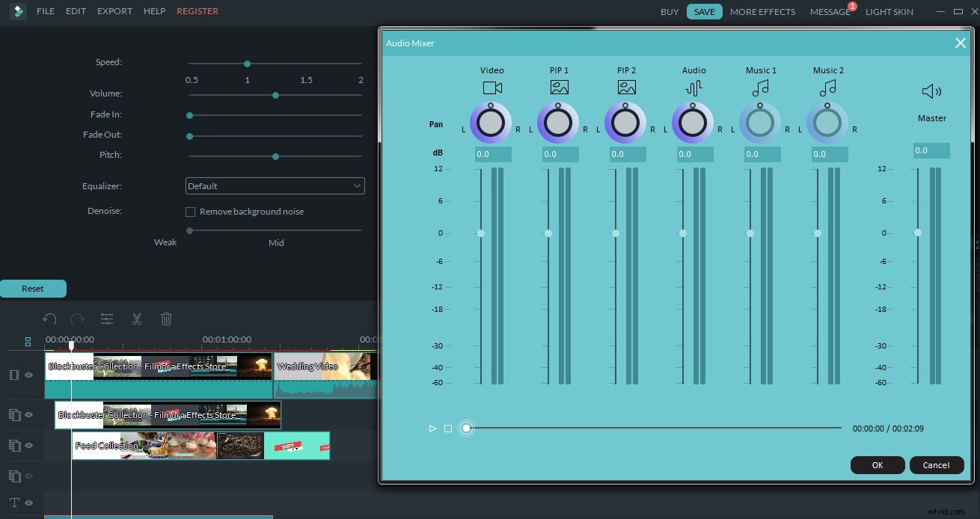Toggle visibility of the text track
The height and width of the screenshot is (519, 980).
[28, 503]
